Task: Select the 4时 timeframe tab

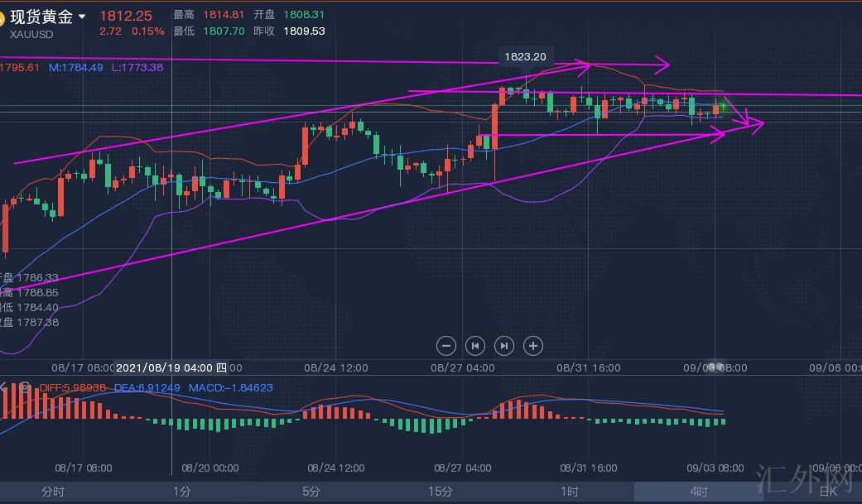Action: coord(698,492)
